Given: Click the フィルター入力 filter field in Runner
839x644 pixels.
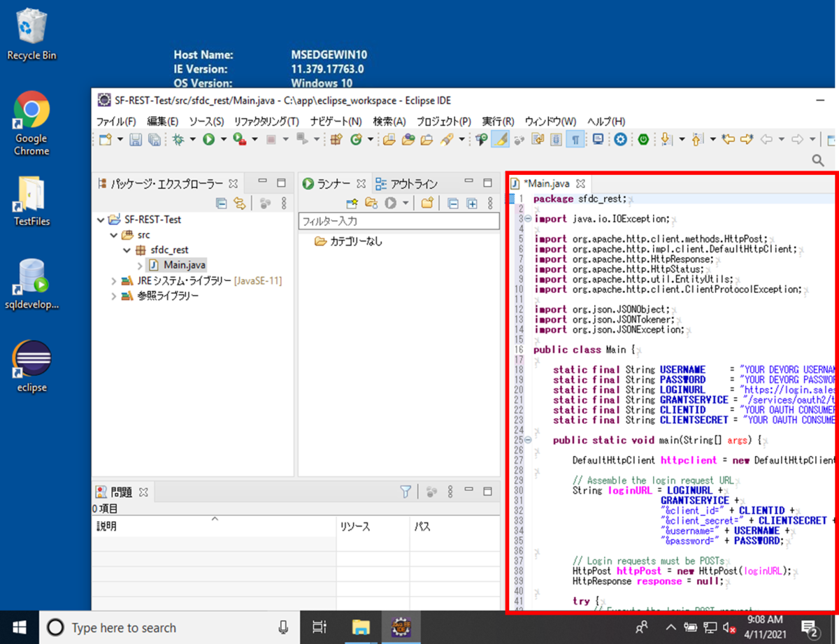Looking at the screenshot, I should click(x=399, y=222).
